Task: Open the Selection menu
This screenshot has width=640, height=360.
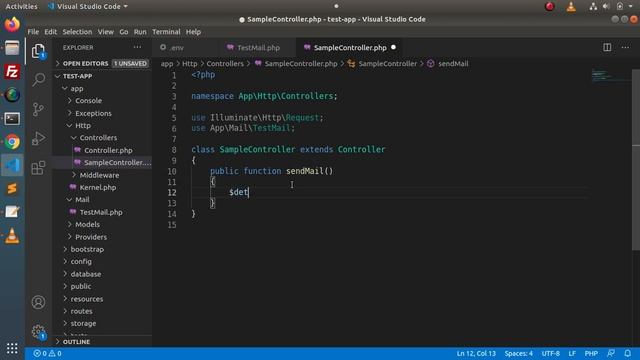Action: (77, 32)
